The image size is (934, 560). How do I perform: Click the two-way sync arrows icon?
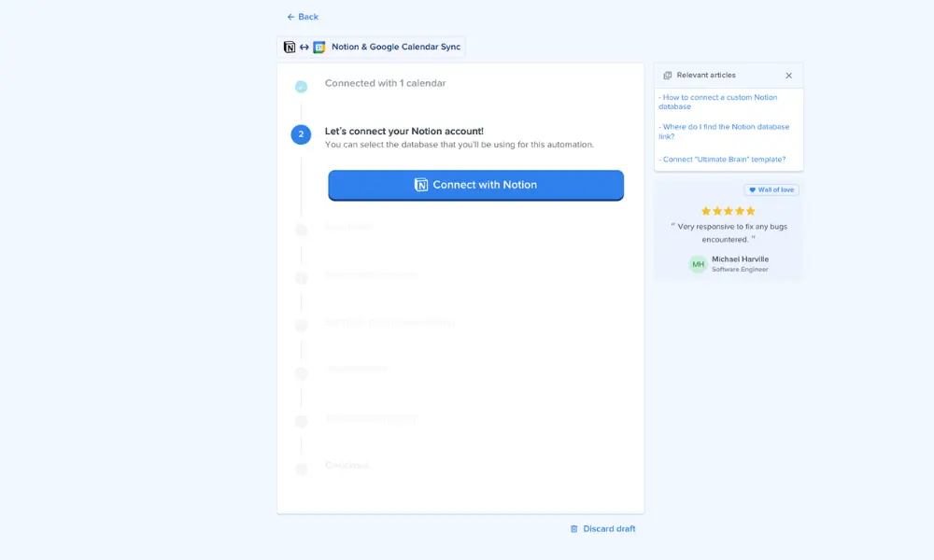(304, 47)
